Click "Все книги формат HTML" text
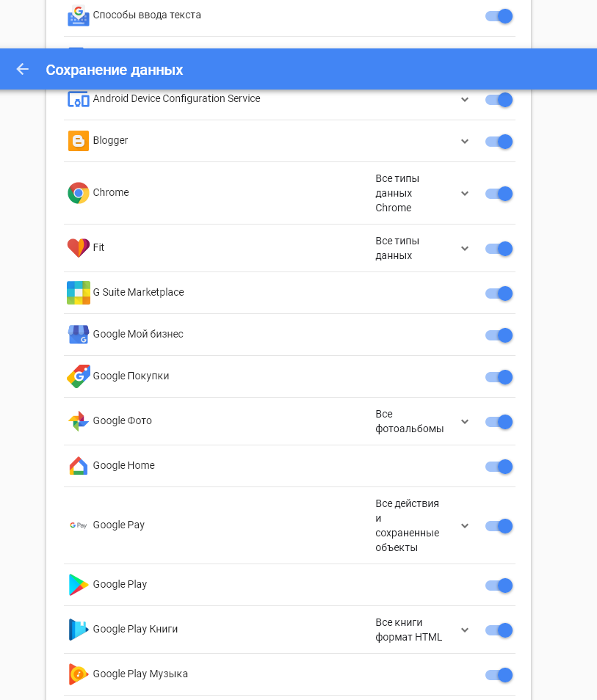 pos(409,630)
